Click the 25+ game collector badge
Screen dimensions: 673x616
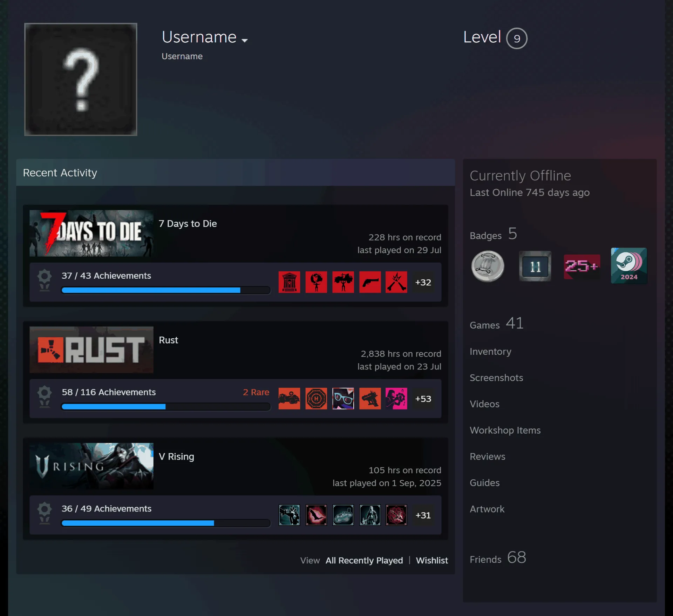point(582,266)
